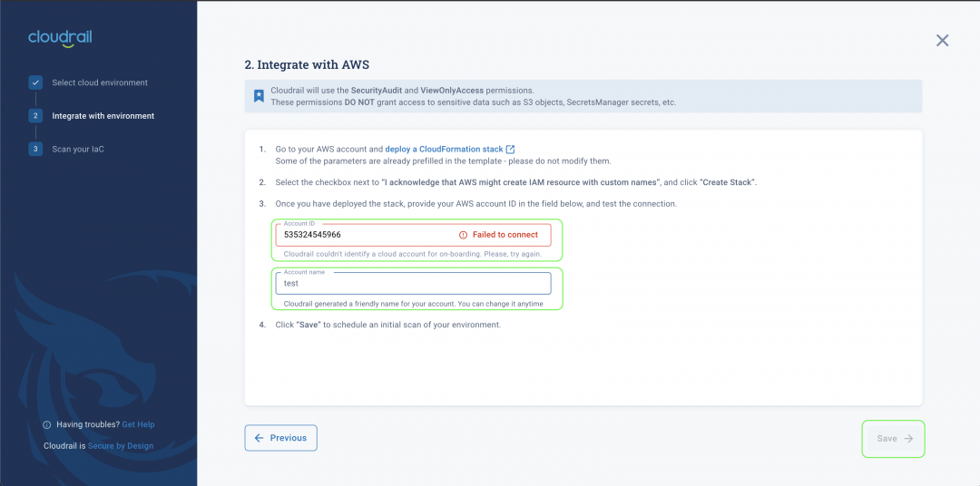
Task: Click the Save button
Action: tap(895, 439)
